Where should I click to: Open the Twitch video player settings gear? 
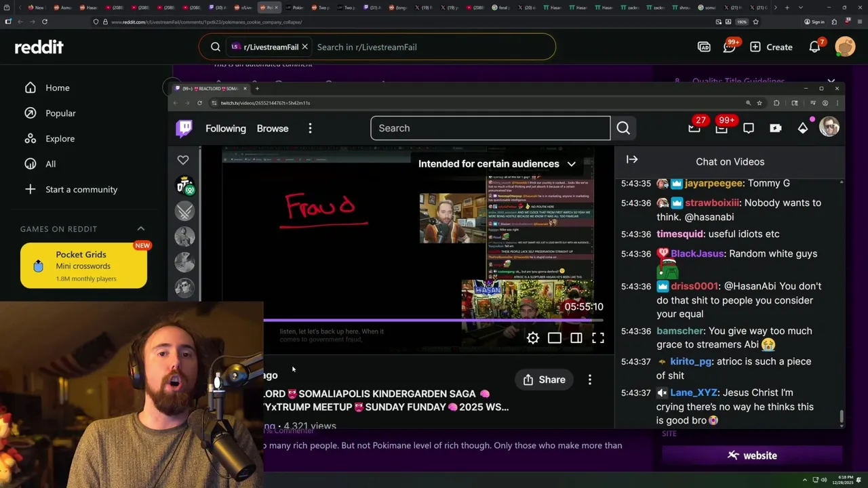tap(533, 338)
